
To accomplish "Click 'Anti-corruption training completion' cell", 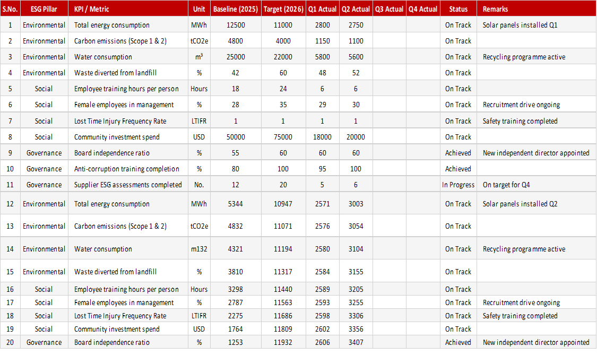I will click(128, 169).
